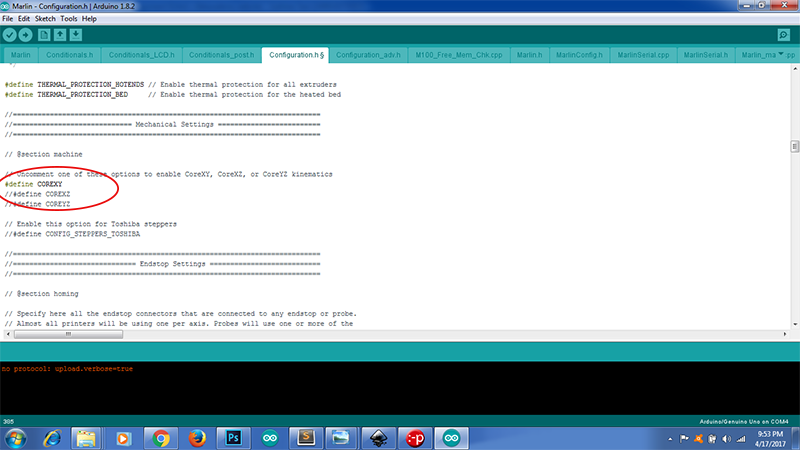The height and width of the screenshot is (450, 800).
Task: Open the Edit menu
Action: click(x=24, y=19)
